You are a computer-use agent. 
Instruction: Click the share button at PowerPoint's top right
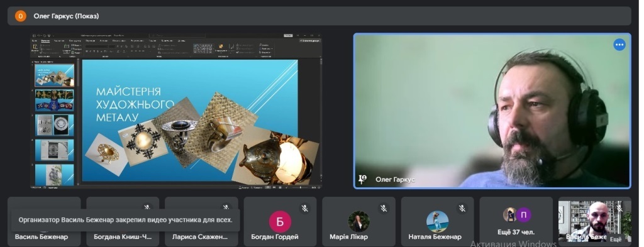pos(310,41)
